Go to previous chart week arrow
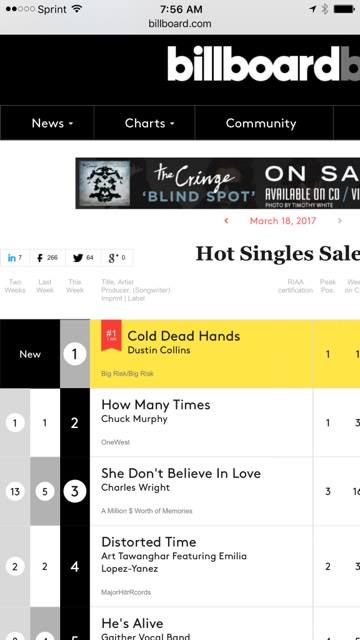 tap(227, 221)
